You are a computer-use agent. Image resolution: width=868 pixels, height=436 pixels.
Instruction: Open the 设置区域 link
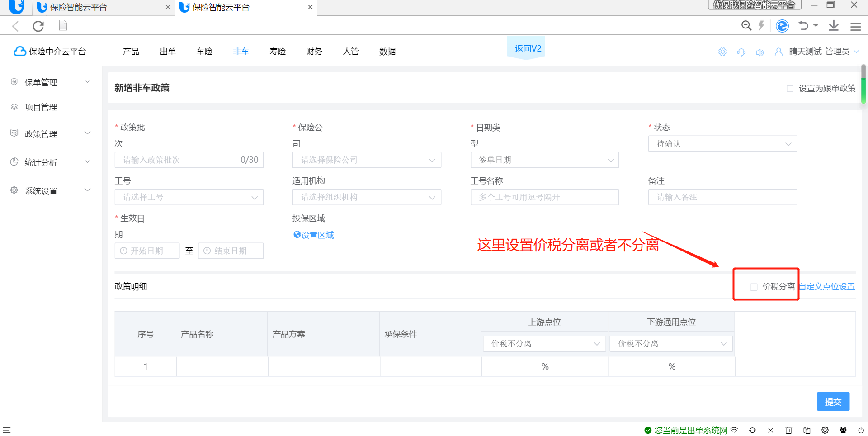[314, 235]
